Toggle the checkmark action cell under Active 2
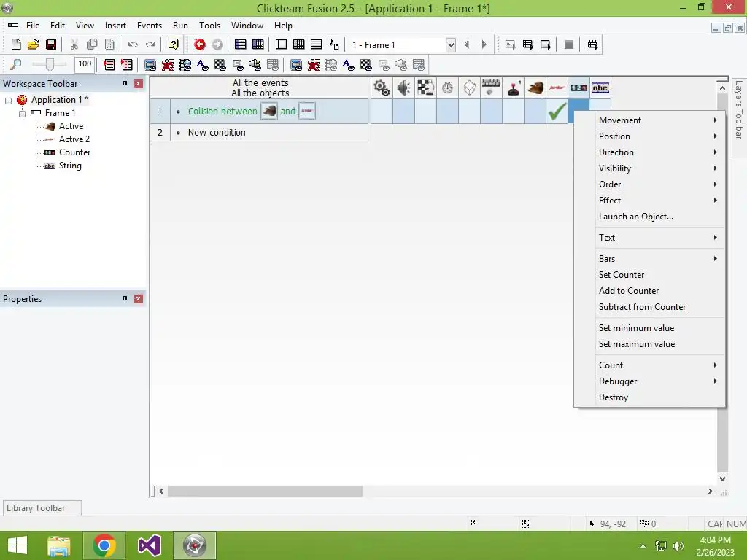This screenshot has height=560, width=747. click(557, 112)
